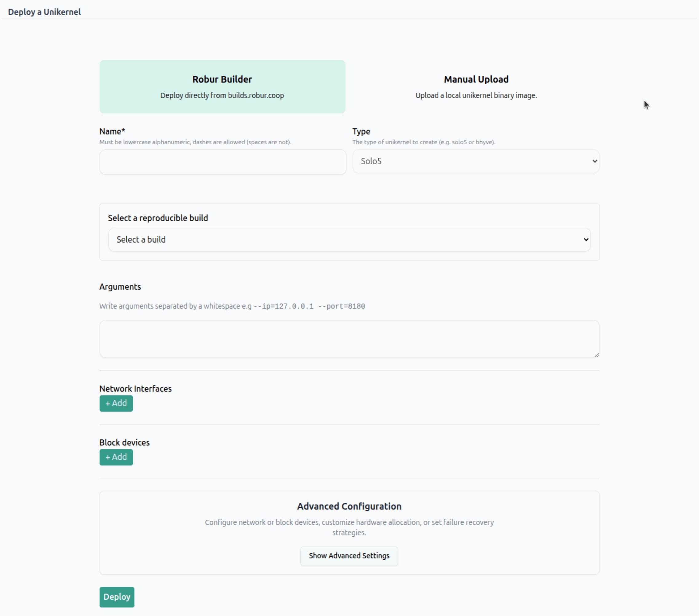
Task: Click the 'Configure network or block devices' description
Action: pos(349,527)
